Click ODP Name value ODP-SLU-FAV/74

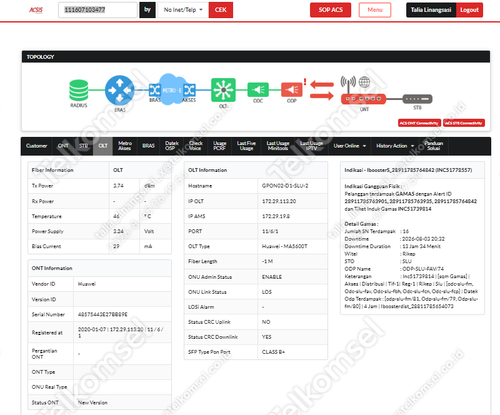[423, 269]
